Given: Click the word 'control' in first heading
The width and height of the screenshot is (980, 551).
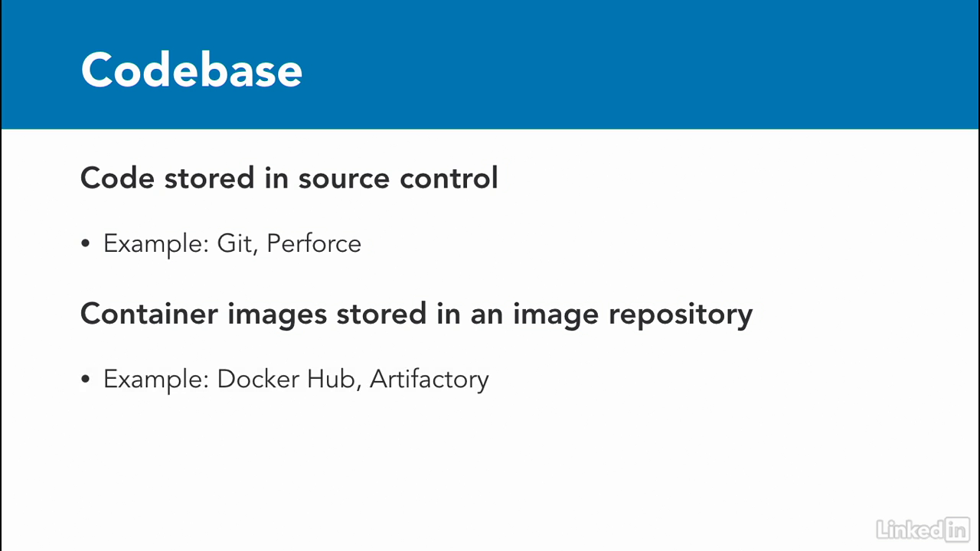Looking at the screenshot, I should pyautogui.click(x=449, y=178).
